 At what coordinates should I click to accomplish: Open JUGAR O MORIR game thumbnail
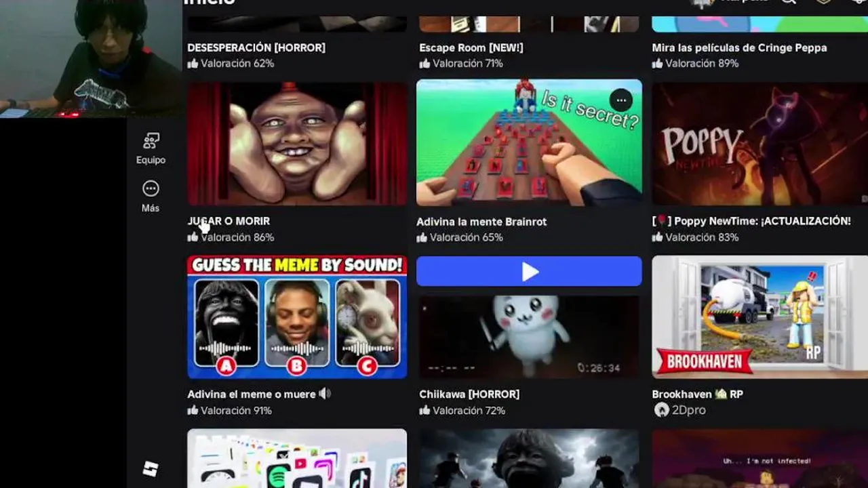click(297, 144)
